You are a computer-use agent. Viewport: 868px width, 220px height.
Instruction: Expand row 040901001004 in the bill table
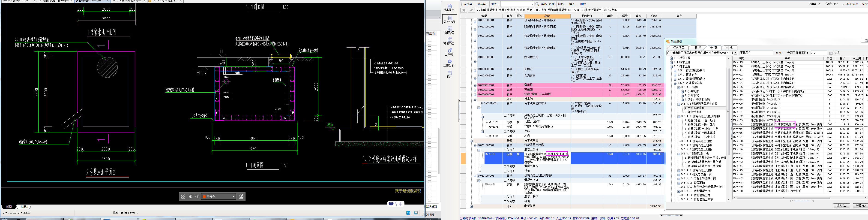[x=475, y=22]
